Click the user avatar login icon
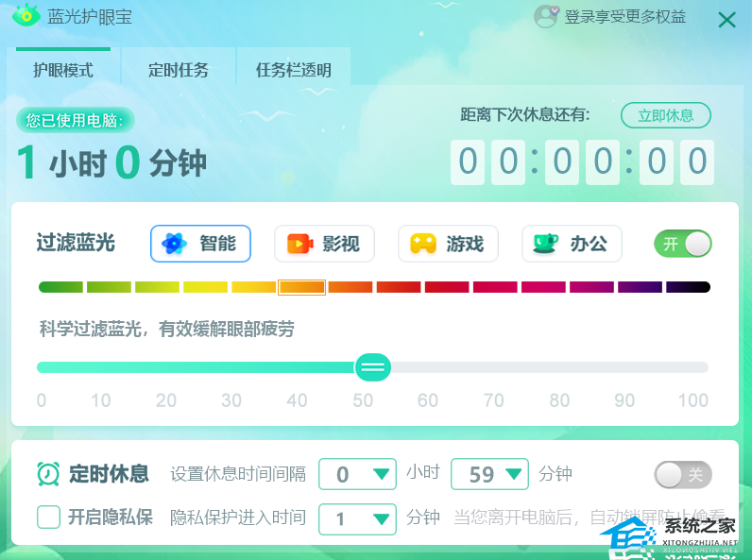Viewport: 752px width, 560px height. pyautogui.click(x=546, y=16)
